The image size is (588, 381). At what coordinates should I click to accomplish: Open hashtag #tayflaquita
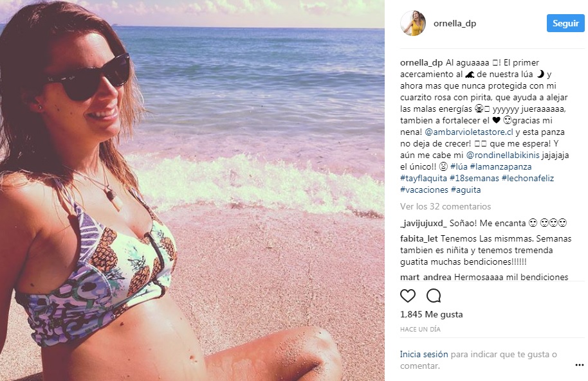[x=423, y=179]
